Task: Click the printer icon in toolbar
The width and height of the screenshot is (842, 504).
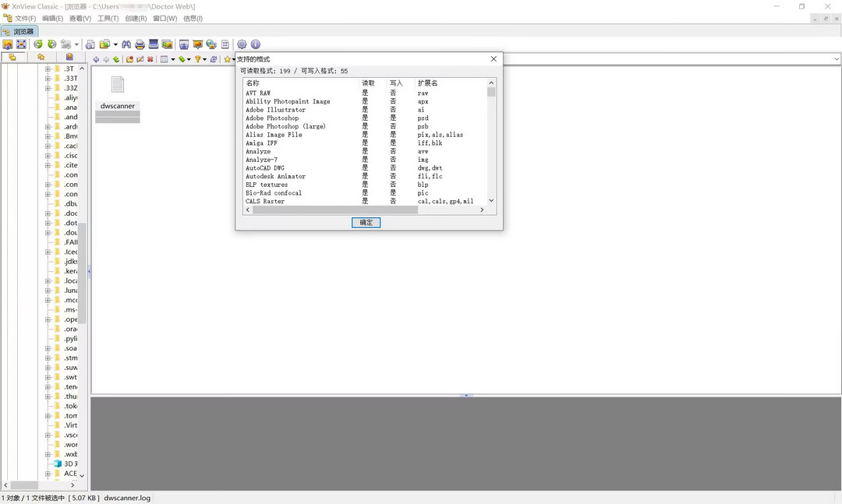Action: tap(140, 44)
